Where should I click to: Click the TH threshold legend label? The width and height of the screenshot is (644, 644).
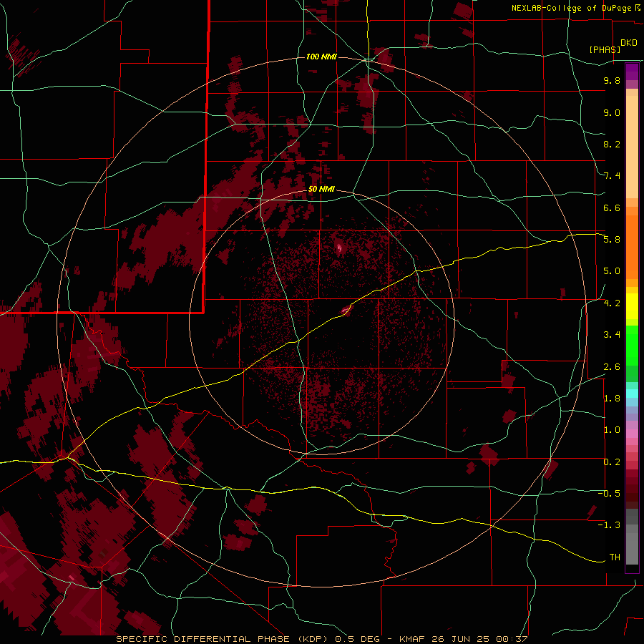(615, 557)
